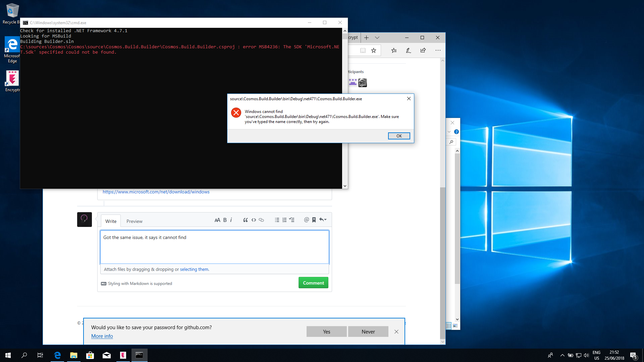This screenshot has width=644, height=362.
Task: Insert a task list in the comment
Action: click(292, 220)
